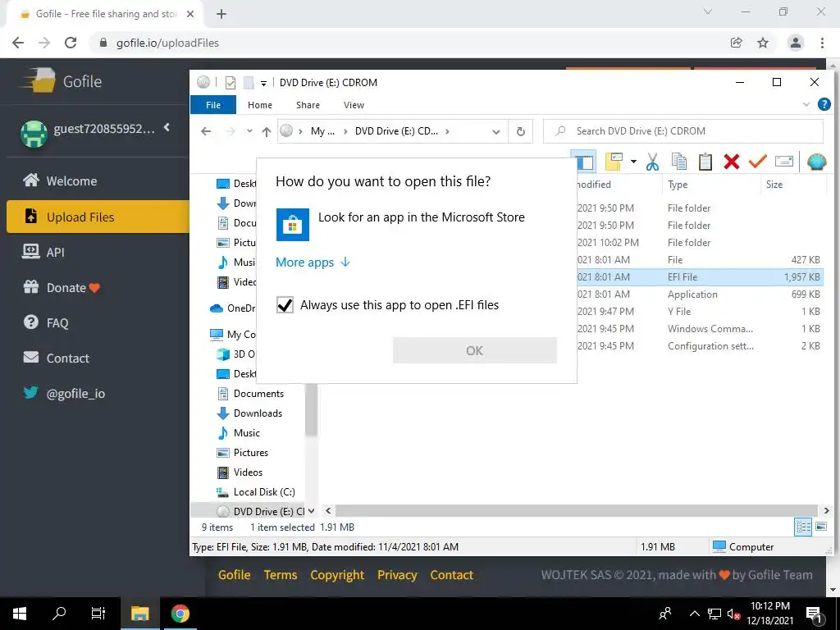Reload the Gofile page in Chrome
Screen dimensions: 840x630
point(71,43)
